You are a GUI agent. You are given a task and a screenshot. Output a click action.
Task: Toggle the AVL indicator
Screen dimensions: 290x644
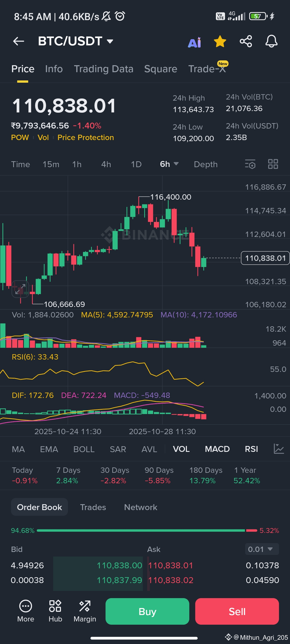click(x=149, y=449)
